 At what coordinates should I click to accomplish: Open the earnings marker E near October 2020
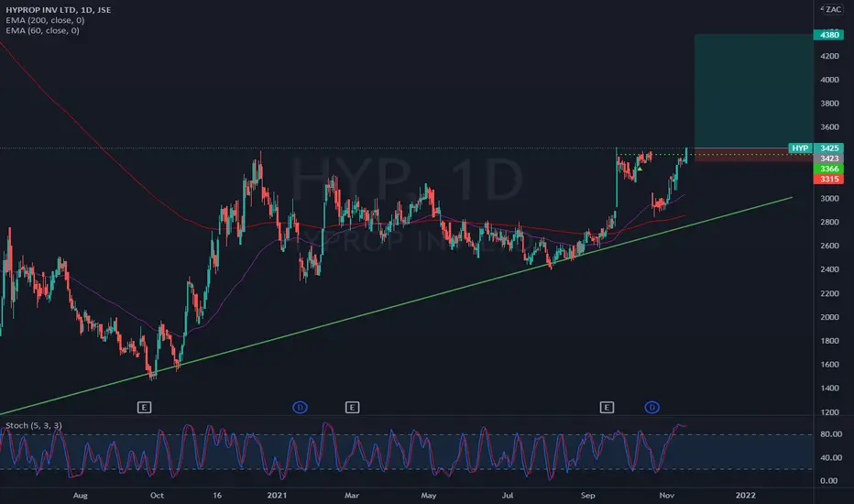click(144, 407)
